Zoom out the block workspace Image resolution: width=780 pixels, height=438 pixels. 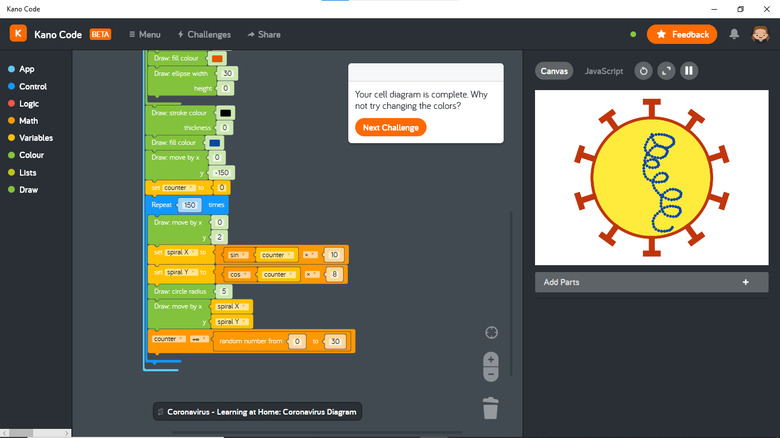pyautogui.click(x=490, y=374)
